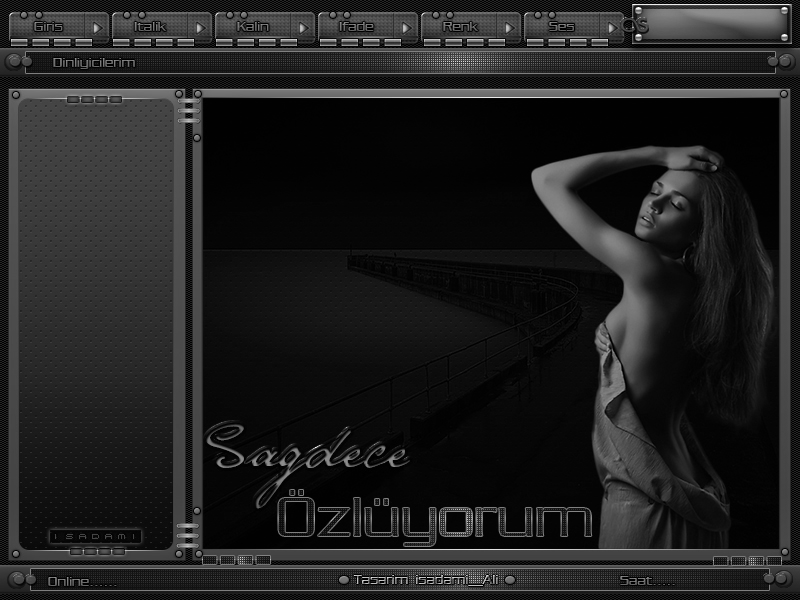This screenshot has height=600, width=800.
Task: Expand the arrow beside Kalin
Action: [304, 28]
